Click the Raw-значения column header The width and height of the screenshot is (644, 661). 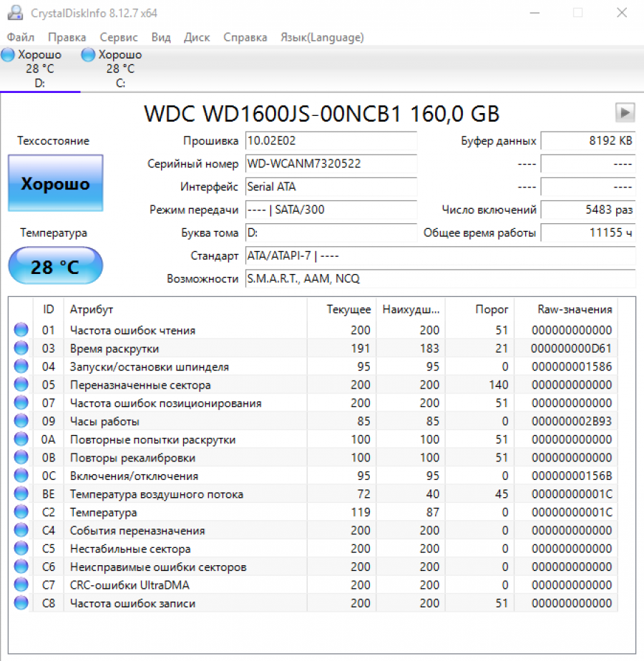click(x=575, y=309)
